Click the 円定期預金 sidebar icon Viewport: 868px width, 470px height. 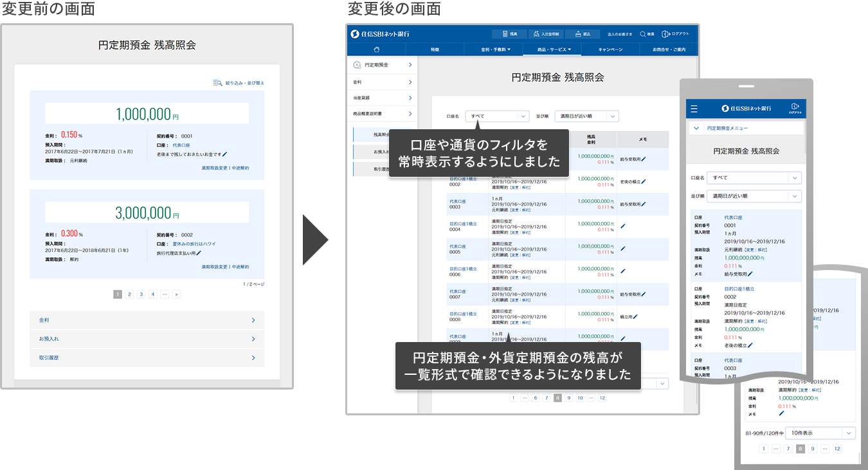click(x=358, y=65)
